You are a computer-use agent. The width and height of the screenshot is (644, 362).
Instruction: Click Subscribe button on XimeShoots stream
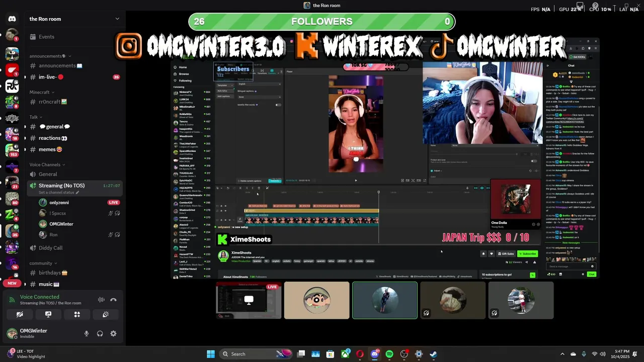pyautogui.click(x=527, y=254)
